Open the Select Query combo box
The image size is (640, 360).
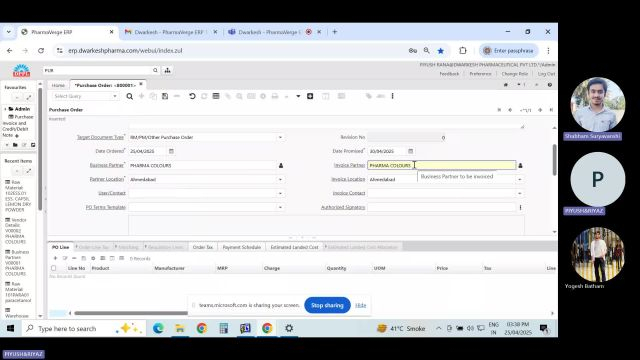(x=85, y=96)
